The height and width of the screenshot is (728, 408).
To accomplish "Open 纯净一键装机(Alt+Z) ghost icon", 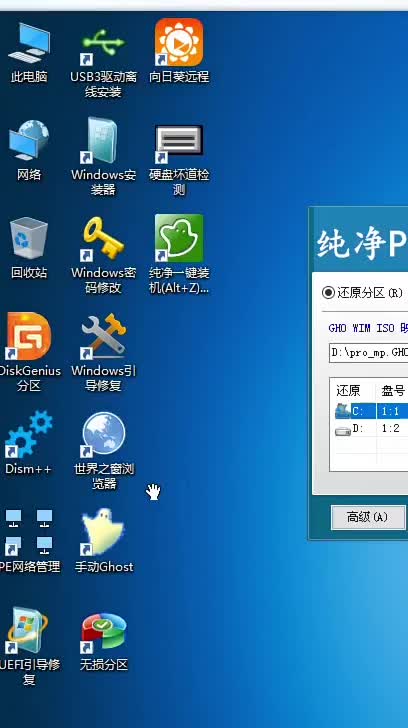I will (x=179, y=254).
